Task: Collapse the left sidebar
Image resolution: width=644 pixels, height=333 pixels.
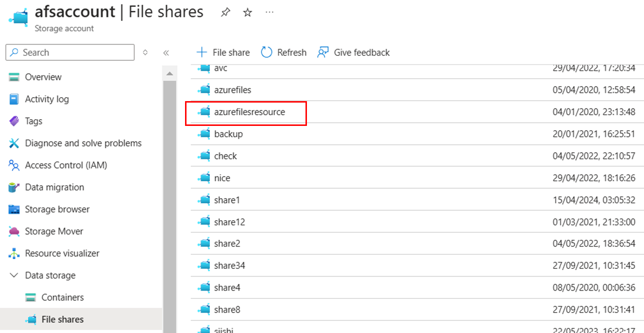Action: coord(166,53)
